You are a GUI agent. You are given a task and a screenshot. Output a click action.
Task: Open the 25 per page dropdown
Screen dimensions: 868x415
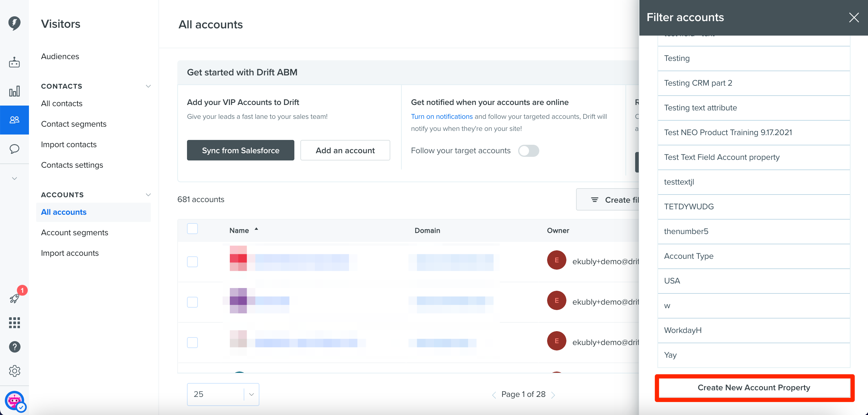point(223,394)
